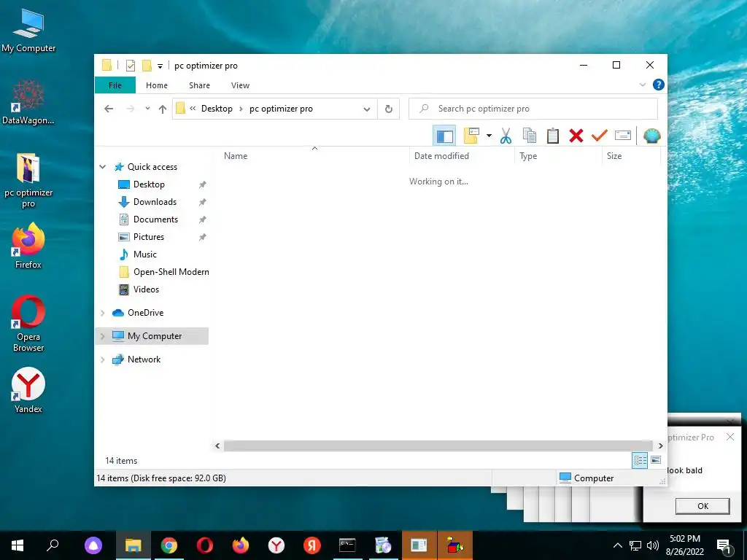Select Videos under Quick access
Image resolution: width=747 pixels, height=560 pixels.
(x=146, y=289)
